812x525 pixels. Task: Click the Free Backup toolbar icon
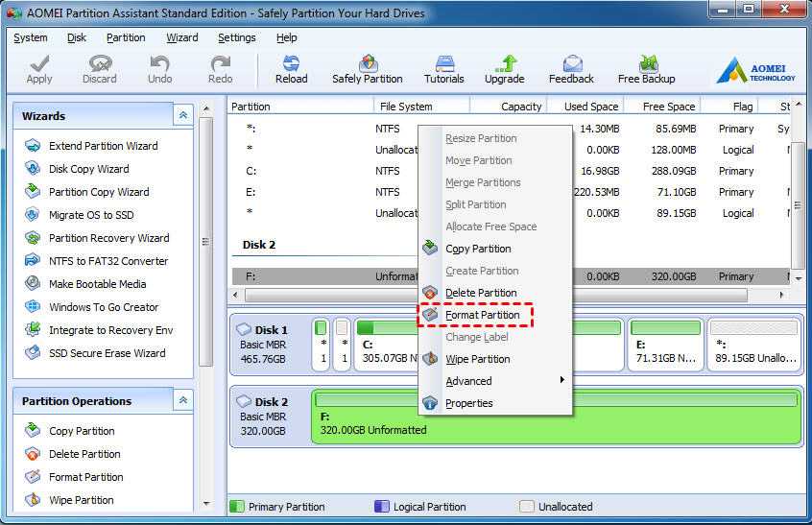(x=647, y=63)
